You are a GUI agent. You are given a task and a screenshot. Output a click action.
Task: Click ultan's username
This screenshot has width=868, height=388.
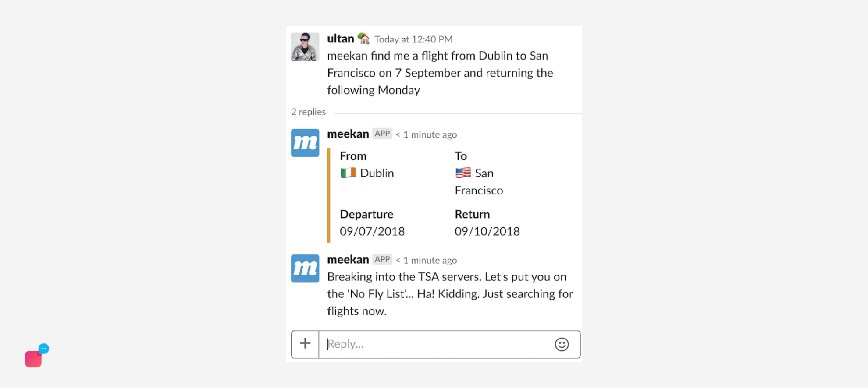341,39
